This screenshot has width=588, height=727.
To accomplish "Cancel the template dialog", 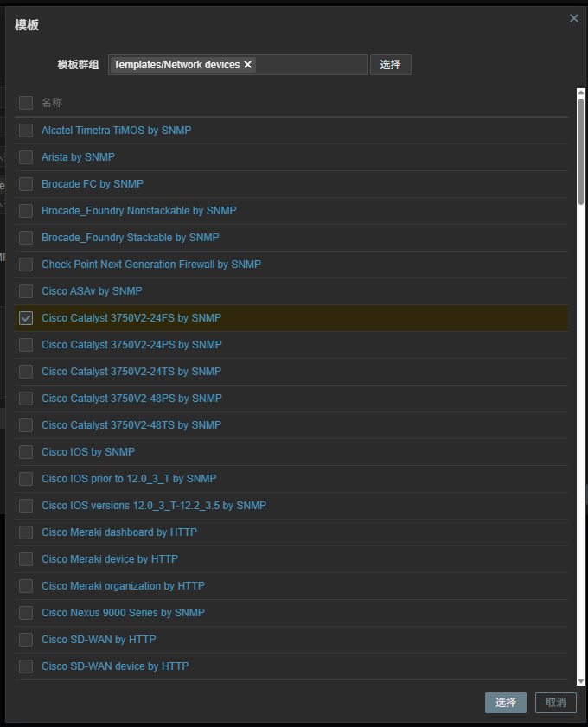I will (x=555, y=703).
